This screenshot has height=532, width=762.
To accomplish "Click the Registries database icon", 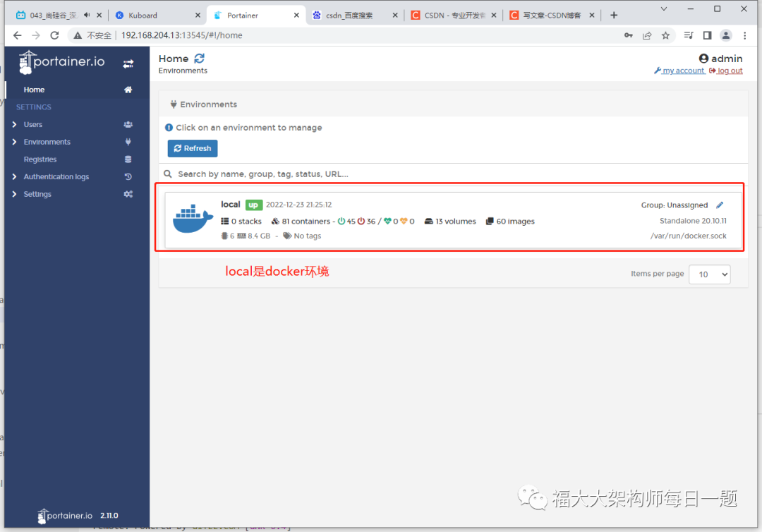I will coord(128,159).
